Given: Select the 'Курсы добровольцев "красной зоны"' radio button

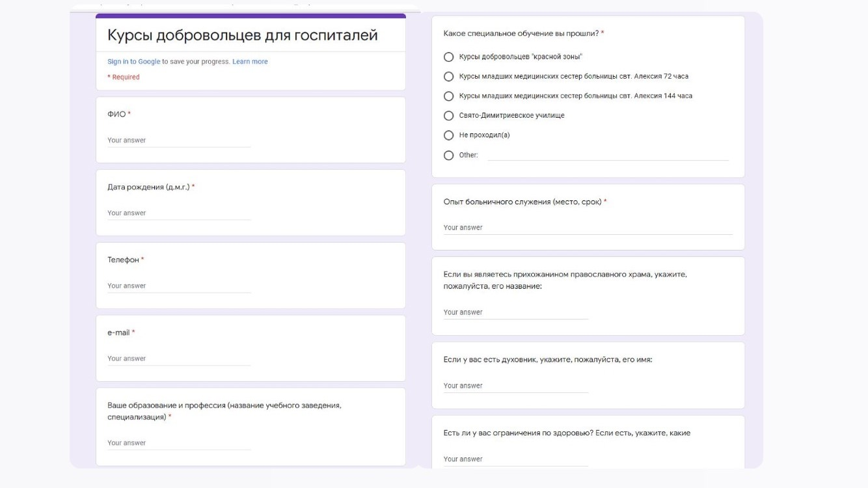Looking at the screenshot, I should coord(448,57).
